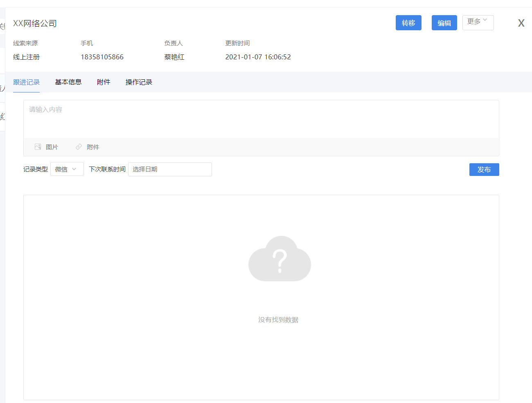This screenshot has height=403, width=532.
Task: Open the 记录类型 dropdown showing 微信
Action: pyautogui.click(x=67, y=169)
